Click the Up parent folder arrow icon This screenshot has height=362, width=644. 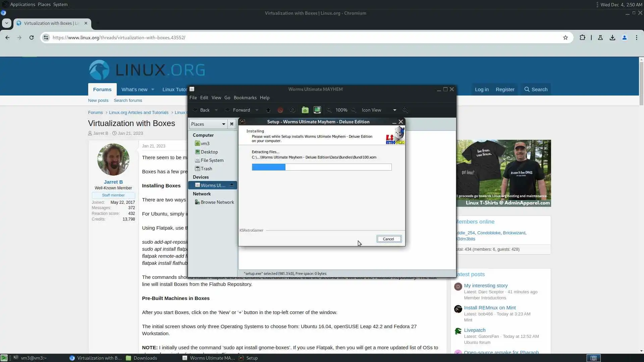[x=268, y=110]
